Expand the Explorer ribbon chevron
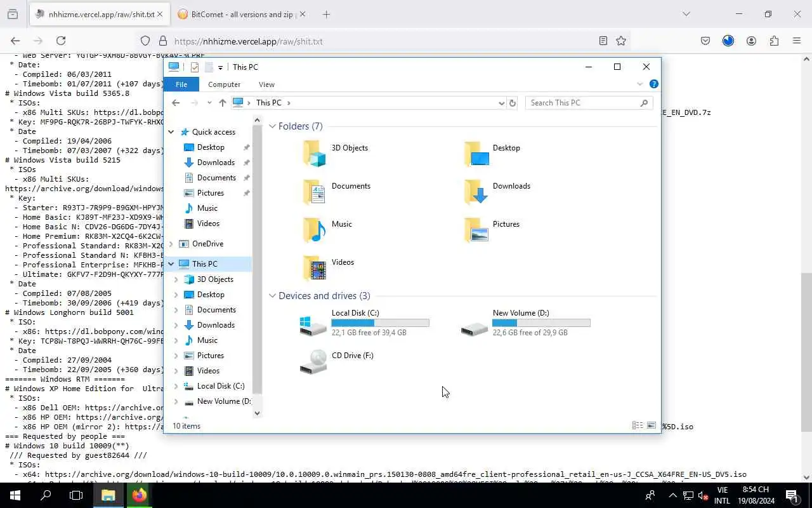This screenshot has height=508, width=812. click(x=640, y=84)
